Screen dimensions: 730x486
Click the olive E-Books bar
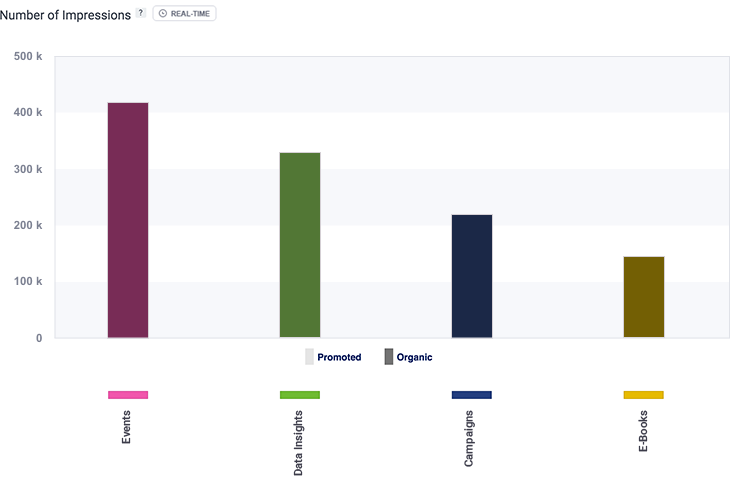pyautogui.click(x=643, y=297)
